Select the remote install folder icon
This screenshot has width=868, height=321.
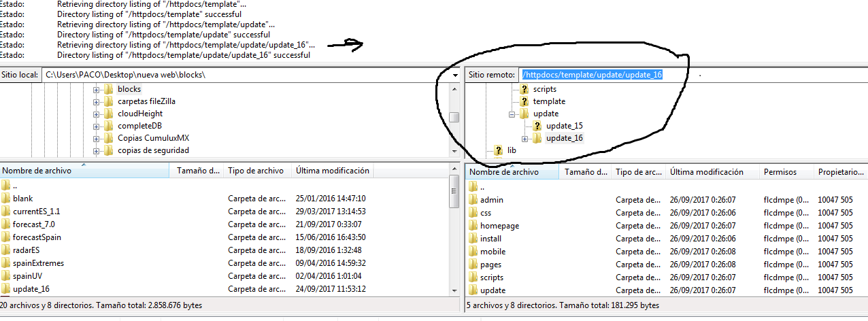tap(473, 239)
